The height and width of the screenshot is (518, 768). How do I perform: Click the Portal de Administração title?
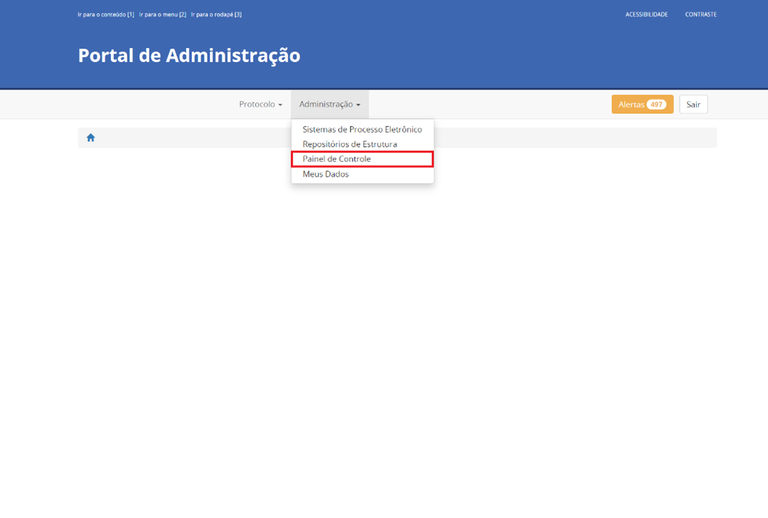tap(189, 56)
